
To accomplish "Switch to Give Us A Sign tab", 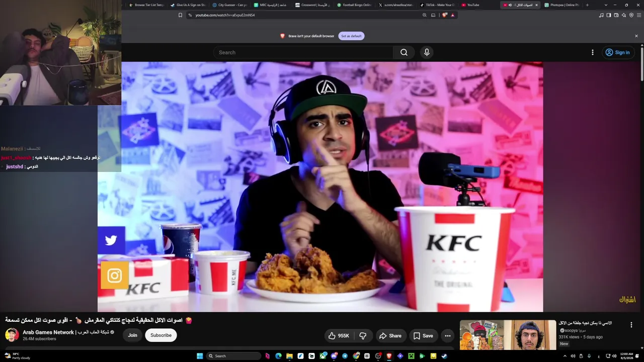I will point(188,5).
